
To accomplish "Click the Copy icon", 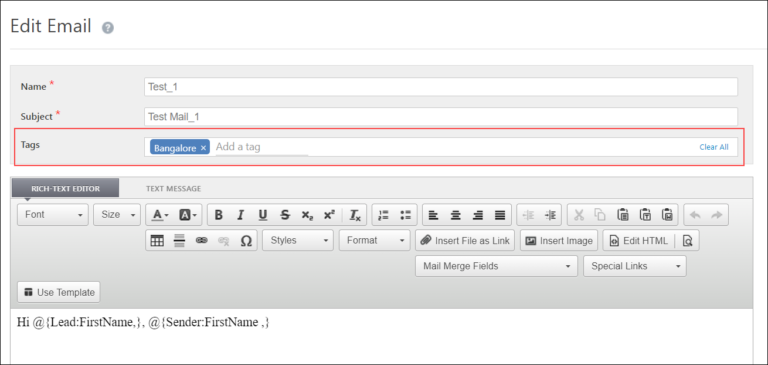I will (x=600, y=215).
